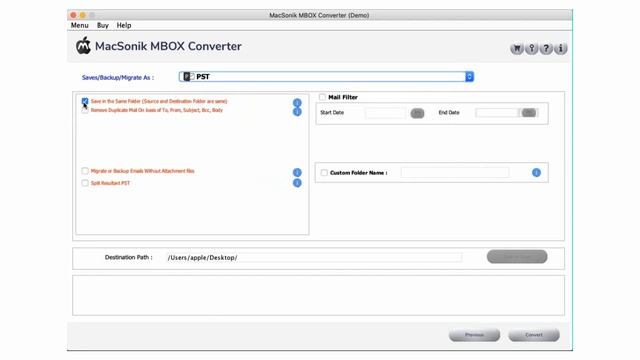The height and width of the screenshot is (360, 640).
Task: Click the Destination Path field
Action: (314, 258)
